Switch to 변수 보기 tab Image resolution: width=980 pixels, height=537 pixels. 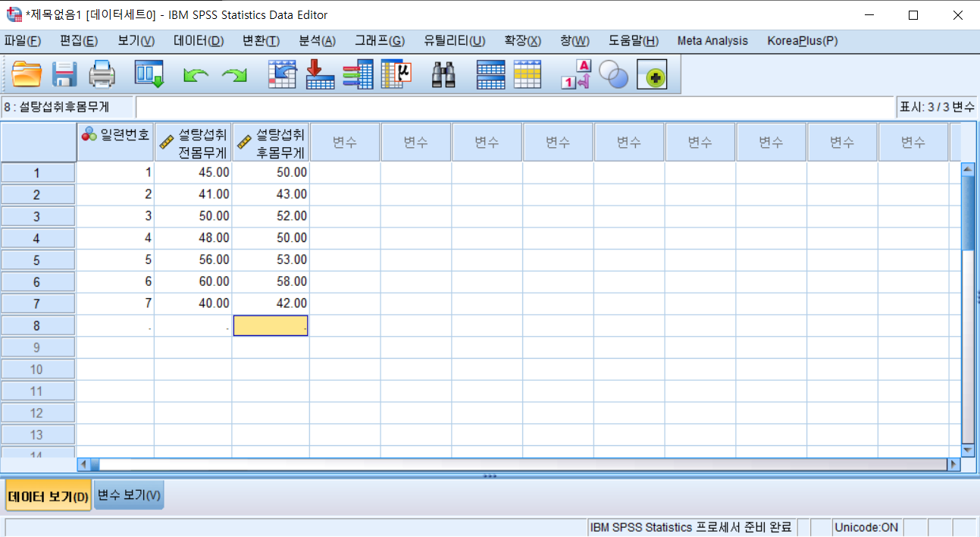129,495
